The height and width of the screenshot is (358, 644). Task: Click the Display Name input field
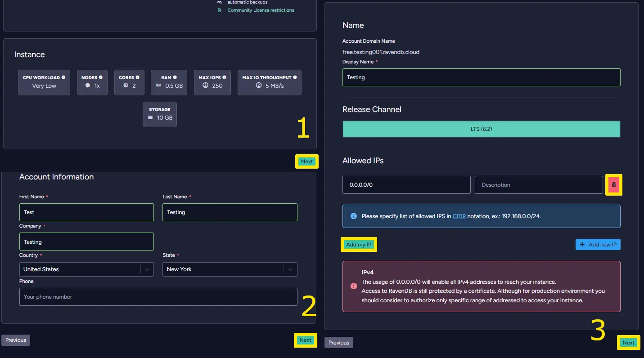click(481, 77)
